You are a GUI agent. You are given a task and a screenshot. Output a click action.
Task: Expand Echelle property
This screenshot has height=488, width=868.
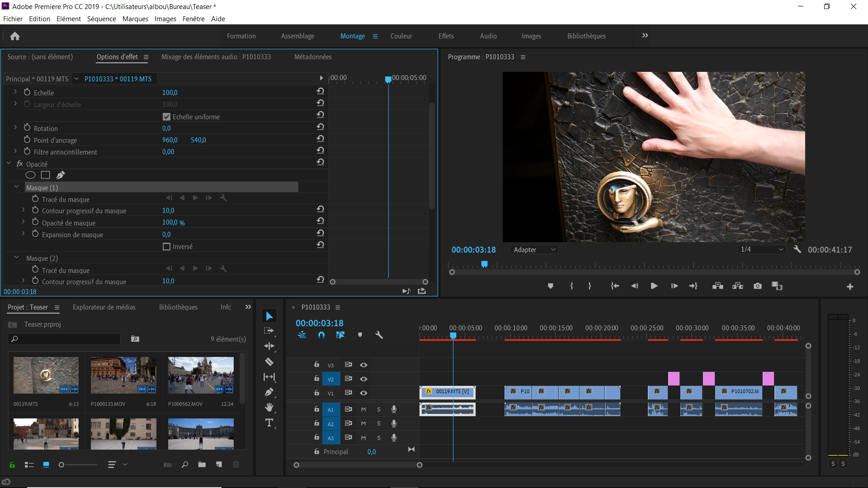[15, 92]
